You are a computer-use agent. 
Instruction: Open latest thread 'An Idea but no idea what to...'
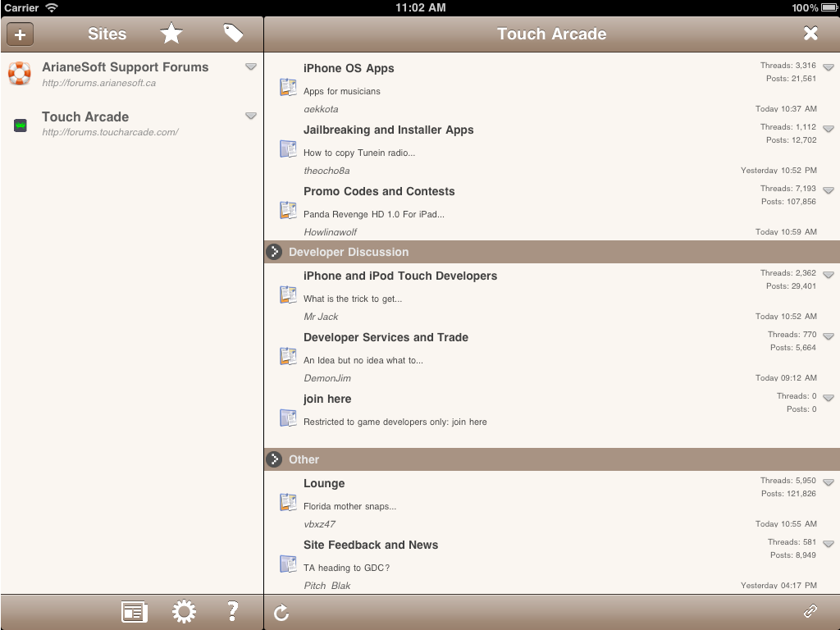click(363, 361)
